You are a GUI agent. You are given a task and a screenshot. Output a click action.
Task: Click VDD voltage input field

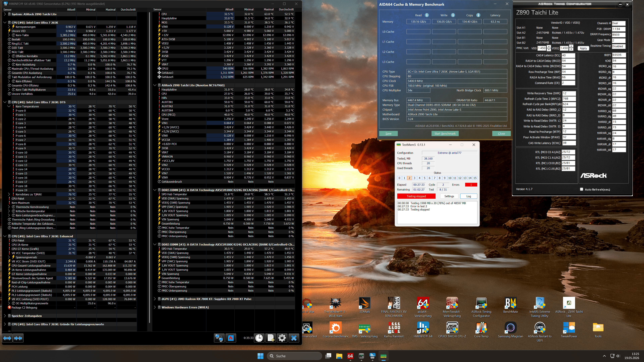(542, 48)
